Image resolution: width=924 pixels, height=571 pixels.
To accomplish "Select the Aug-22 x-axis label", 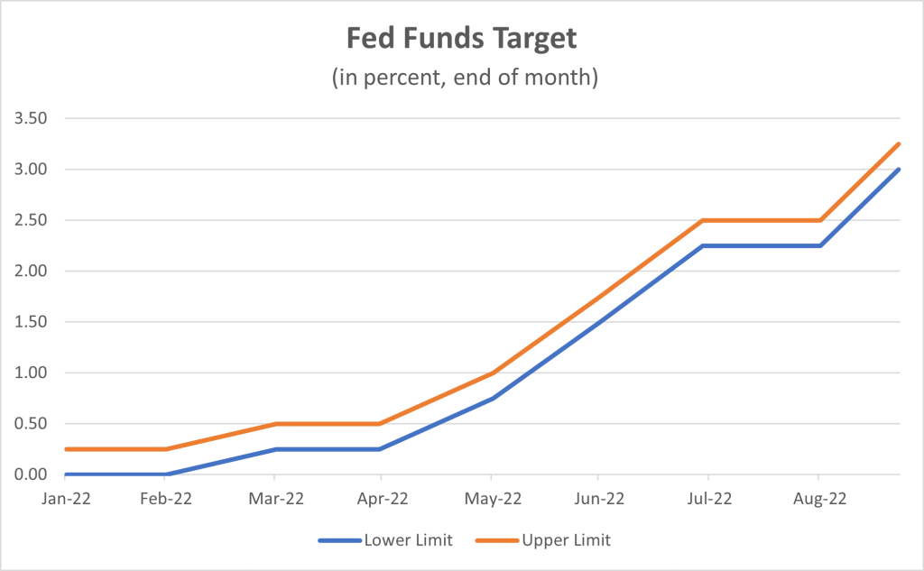I will [x=818, y=498].
